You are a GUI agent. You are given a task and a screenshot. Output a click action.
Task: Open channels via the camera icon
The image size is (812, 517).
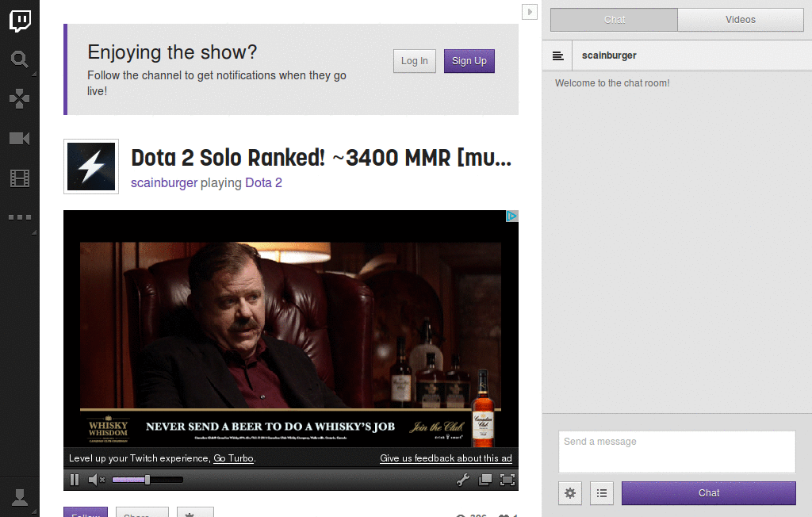[20, 138]
